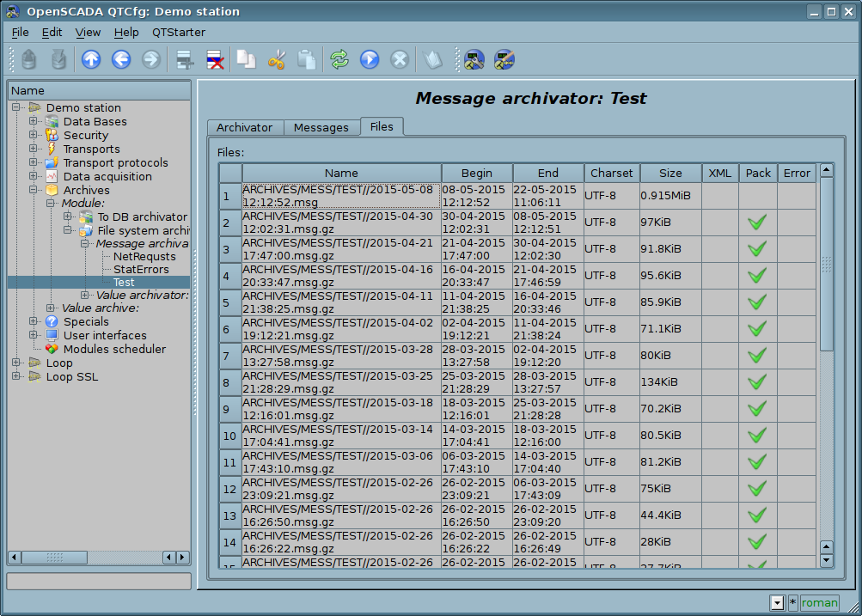This screenshot has height=616, width=862.
Task: Click the Up level blue arrow icon
Action: 91,59
